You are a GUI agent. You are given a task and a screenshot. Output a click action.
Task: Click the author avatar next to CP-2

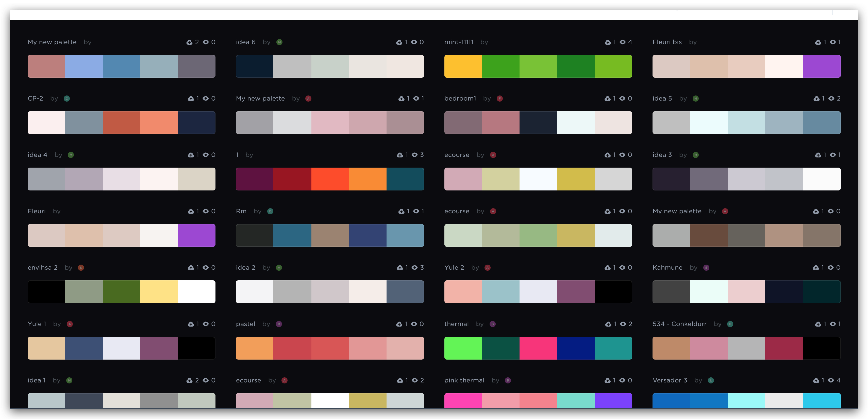click(67, 99)
